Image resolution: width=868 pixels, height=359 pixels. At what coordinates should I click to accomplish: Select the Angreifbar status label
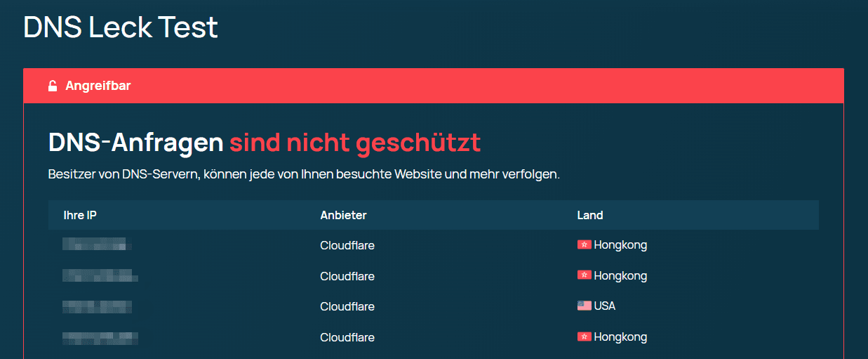click(98, 86)
